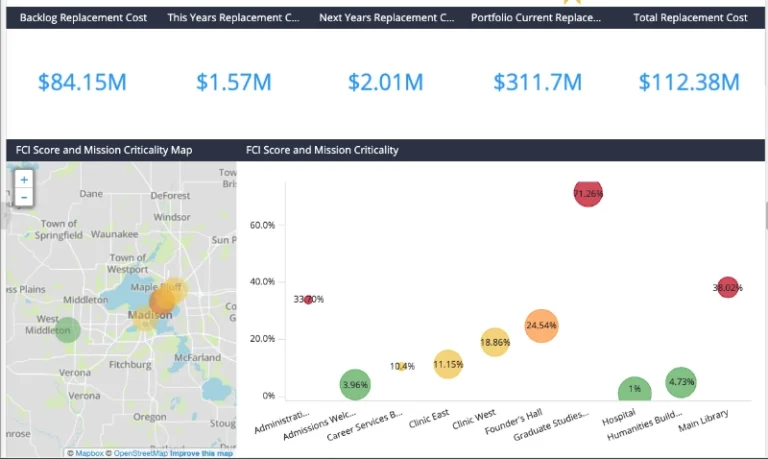Click the 1% Hospital green bubble
768x459 pixels.
pyautogui.click(x=634, y=391)
